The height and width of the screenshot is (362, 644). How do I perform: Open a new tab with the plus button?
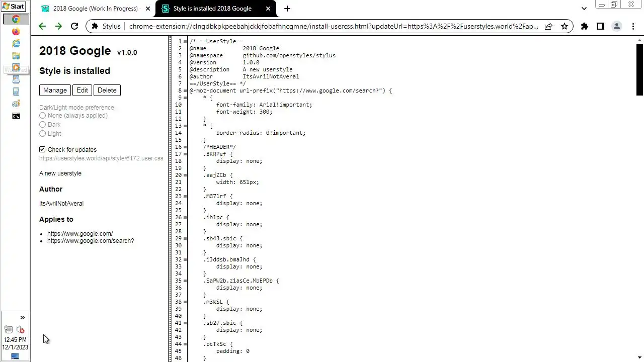click(x=287, y=9)
